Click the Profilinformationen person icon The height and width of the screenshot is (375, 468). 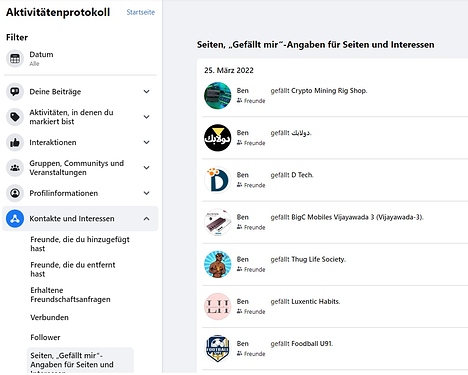coord(15,193)
